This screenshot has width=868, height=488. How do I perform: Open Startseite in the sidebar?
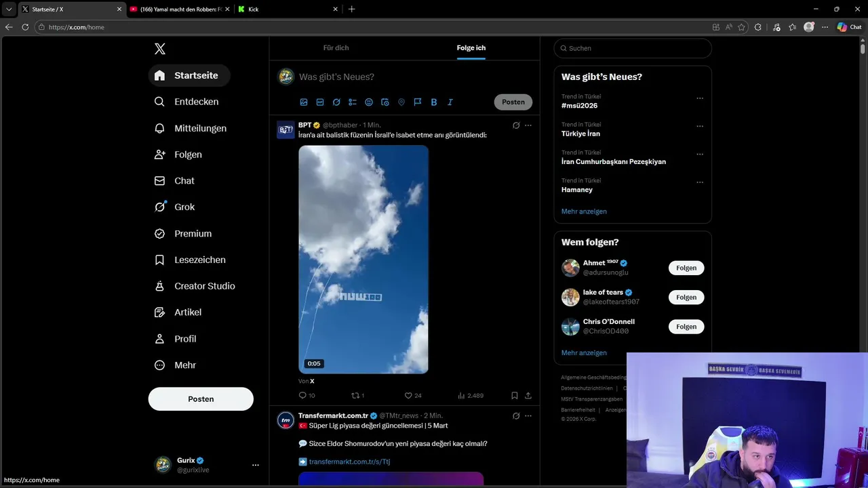coord(189,75)
